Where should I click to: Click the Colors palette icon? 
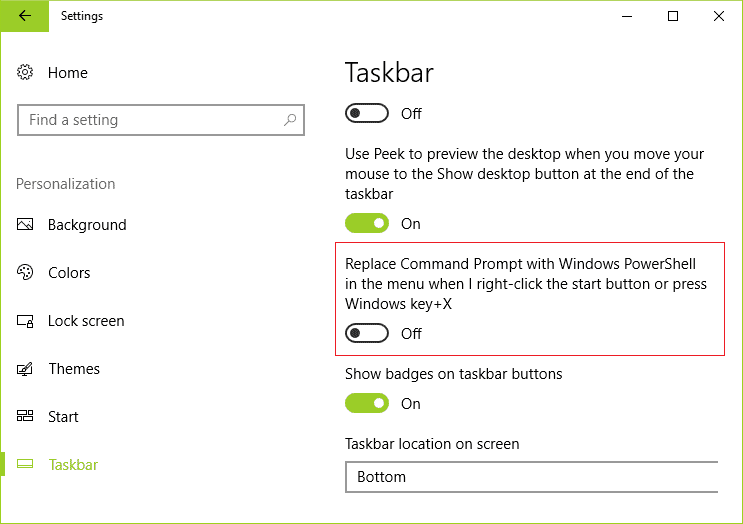[26, 273]
